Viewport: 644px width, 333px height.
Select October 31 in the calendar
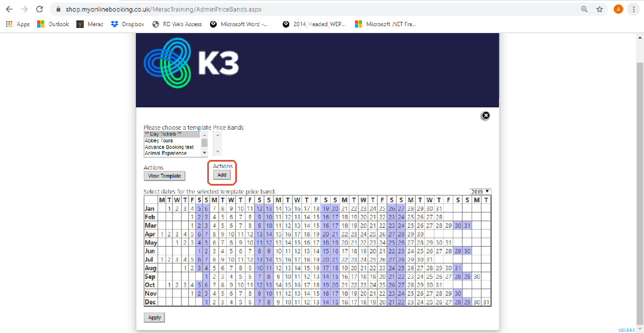439,285
